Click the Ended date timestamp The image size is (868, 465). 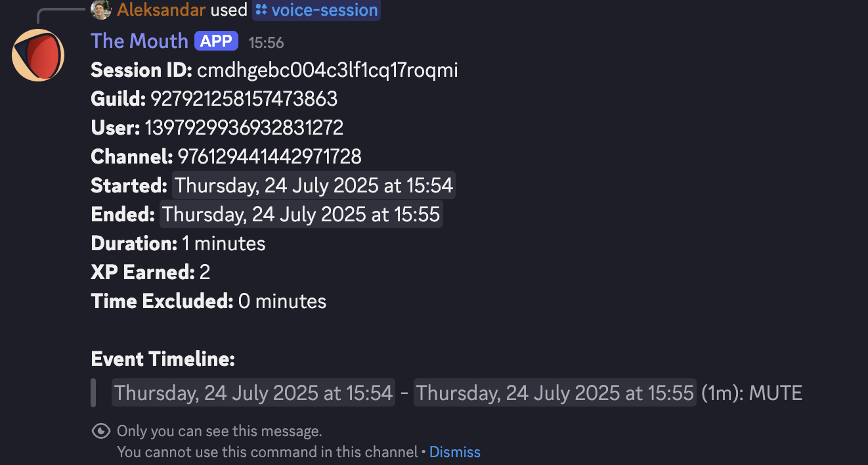(301, 214)
